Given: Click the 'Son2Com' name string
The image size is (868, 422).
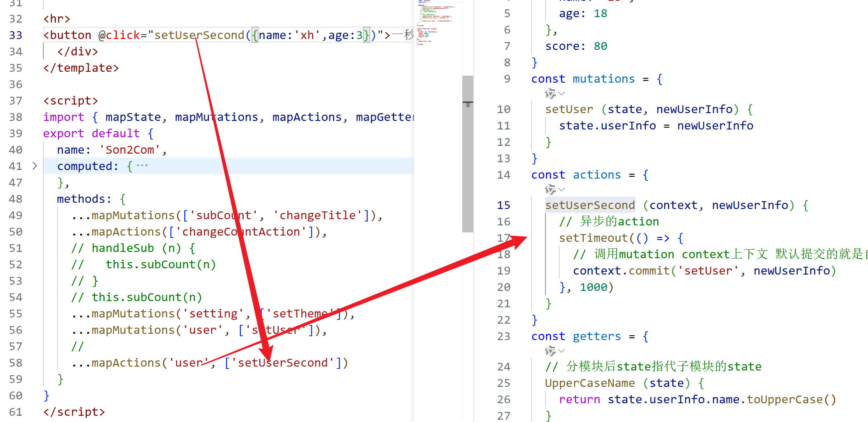Looking at the screenshot, I should [130, 150].
